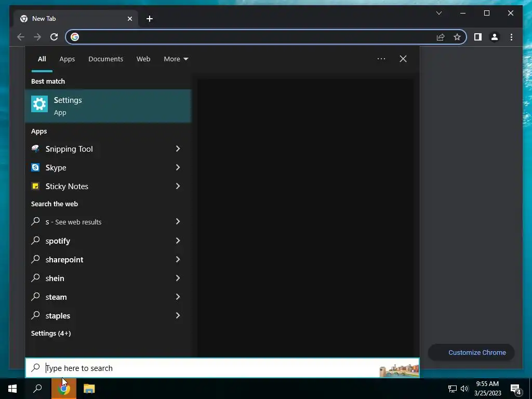Click the taskbar search magnifier icon

pyautogui.click(x=37, y=389)
